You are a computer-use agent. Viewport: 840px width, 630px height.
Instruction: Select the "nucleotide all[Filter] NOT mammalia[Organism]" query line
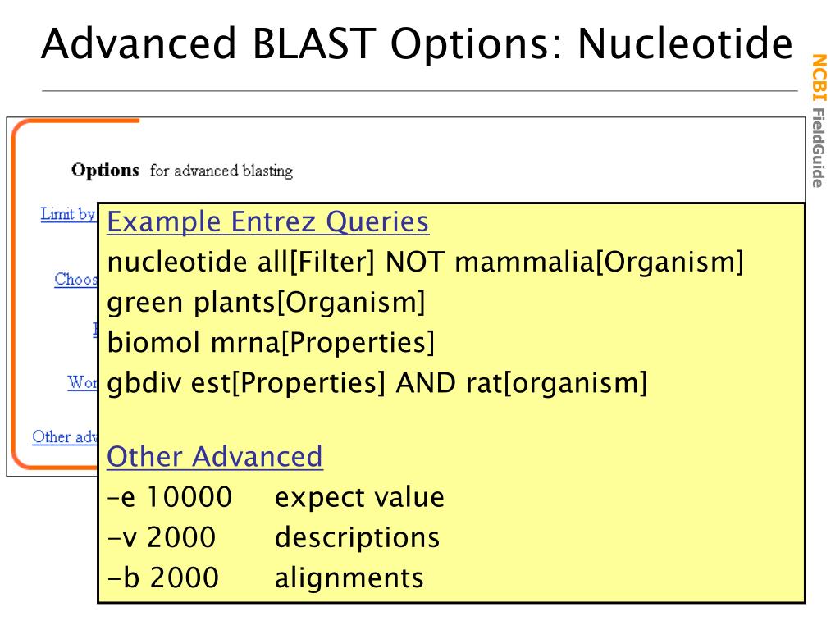point(426,262)
